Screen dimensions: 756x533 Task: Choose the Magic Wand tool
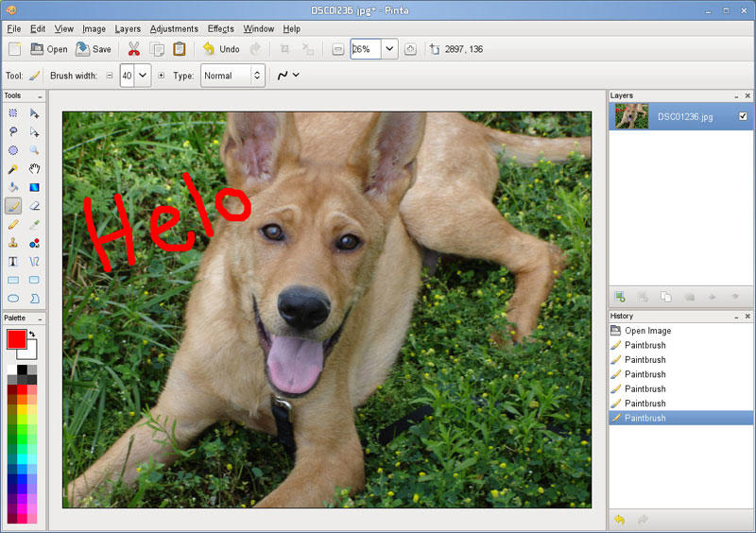(13, 168)
